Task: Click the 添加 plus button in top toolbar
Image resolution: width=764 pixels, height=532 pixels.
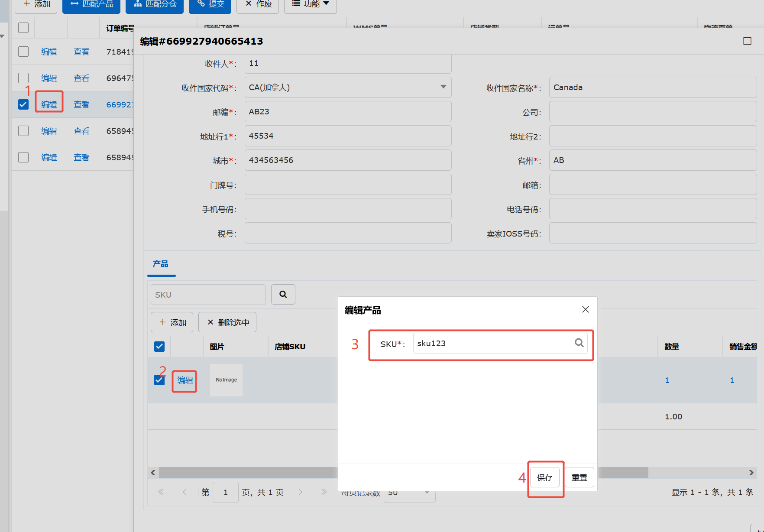Action: pos(36,4)
